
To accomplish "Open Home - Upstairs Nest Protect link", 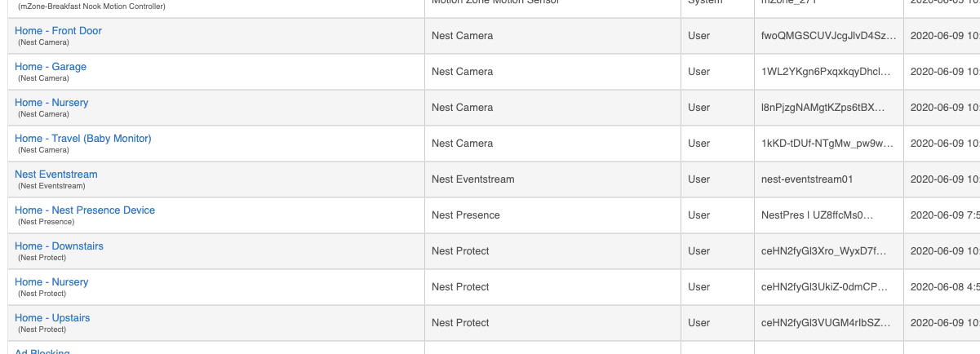I will tap(52, 318).
